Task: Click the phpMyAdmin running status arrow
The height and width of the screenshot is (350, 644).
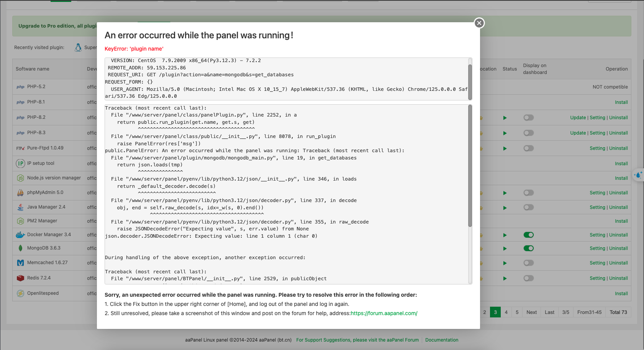Action: tap(505, 193)
